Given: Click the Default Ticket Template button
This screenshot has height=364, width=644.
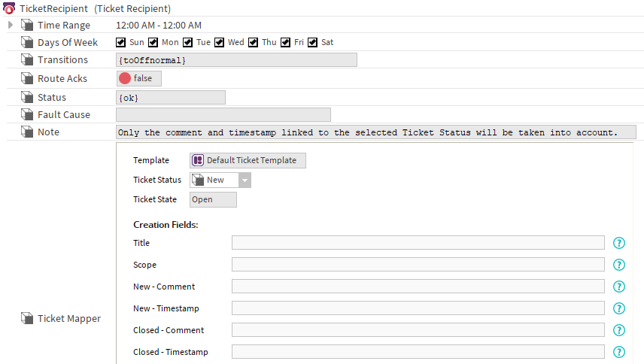Looking at the screenshot, I should 248,160.
